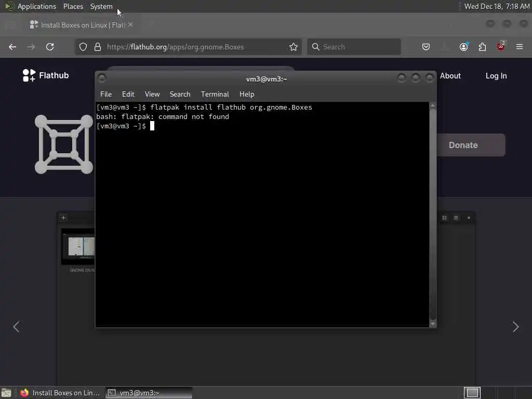The image size is (532, 399).
Task: Click the GNOME OS screenshot thumbnail
Action: 79,246
